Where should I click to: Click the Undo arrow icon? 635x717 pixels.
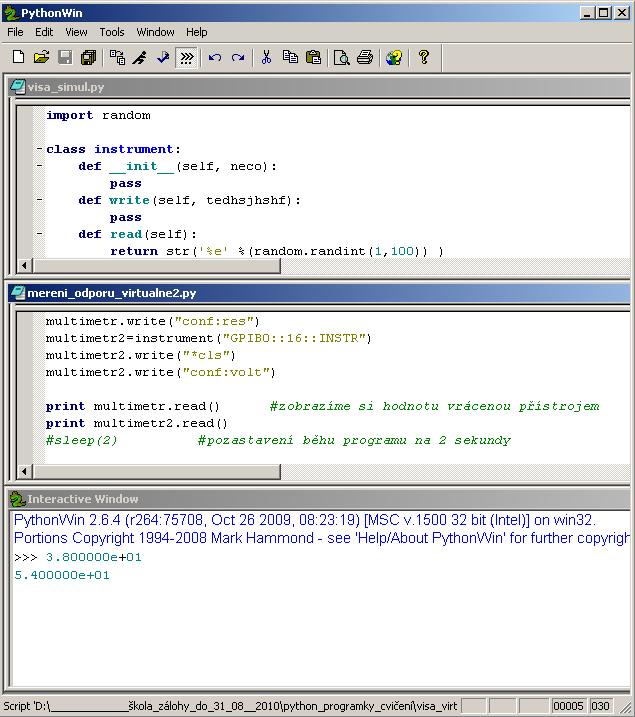(215, 57)
